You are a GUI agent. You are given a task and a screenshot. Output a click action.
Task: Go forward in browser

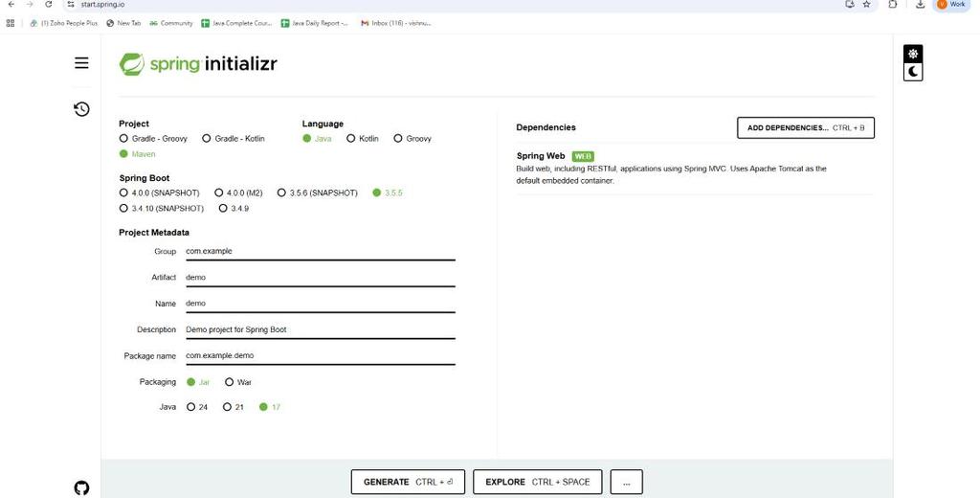point(30,5)
